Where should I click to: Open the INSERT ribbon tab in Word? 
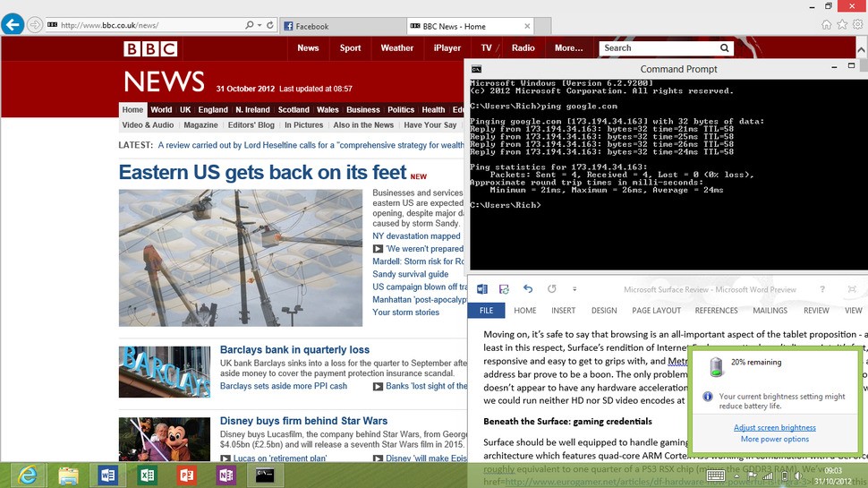click(x=563, y=311)
